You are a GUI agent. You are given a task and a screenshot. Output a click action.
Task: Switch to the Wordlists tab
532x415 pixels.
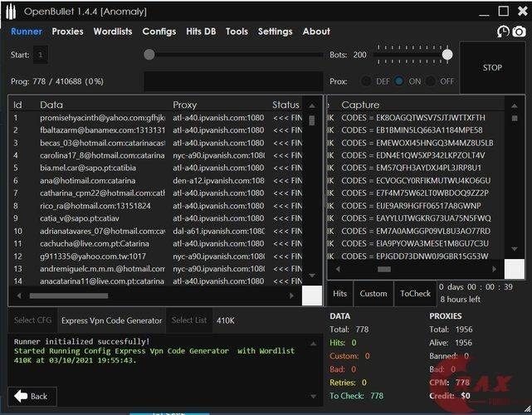point(112,32)
